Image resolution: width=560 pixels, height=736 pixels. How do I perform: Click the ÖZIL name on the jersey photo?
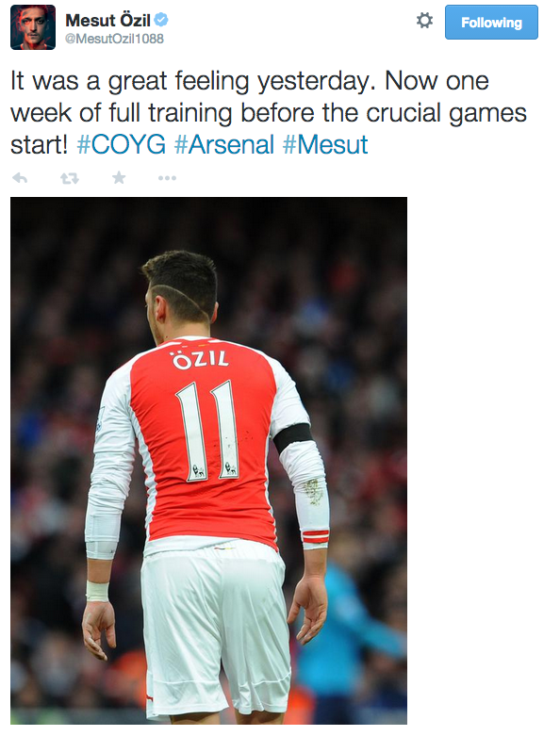[201, 359]
